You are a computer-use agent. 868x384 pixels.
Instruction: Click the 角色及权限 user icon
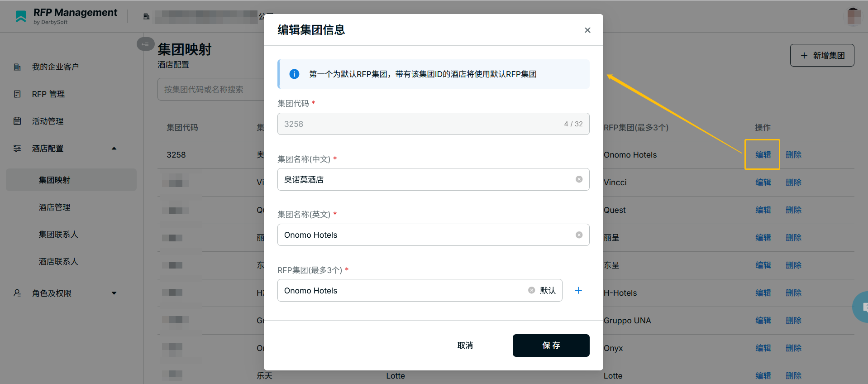tap(17, 293)
